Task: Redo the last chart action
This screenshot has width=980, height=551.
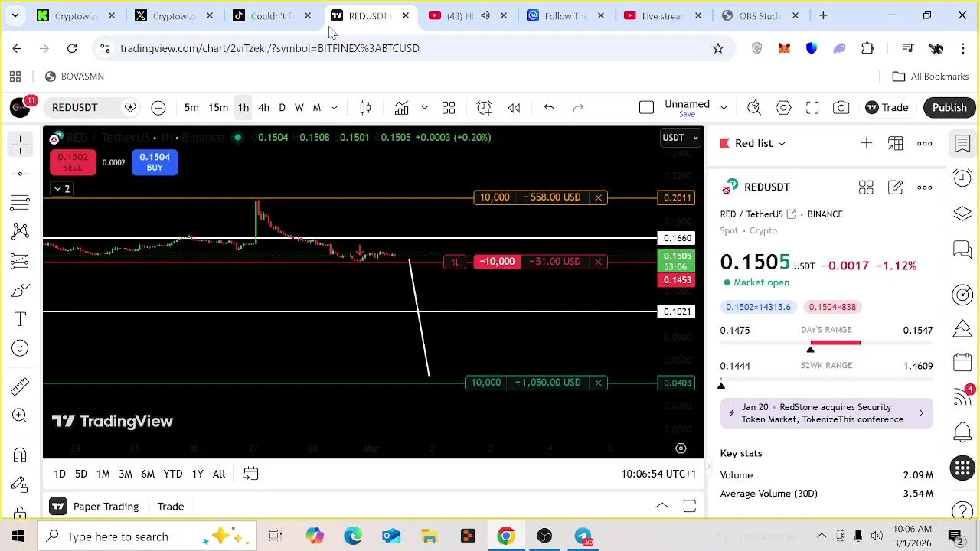Action: point(578,108)
